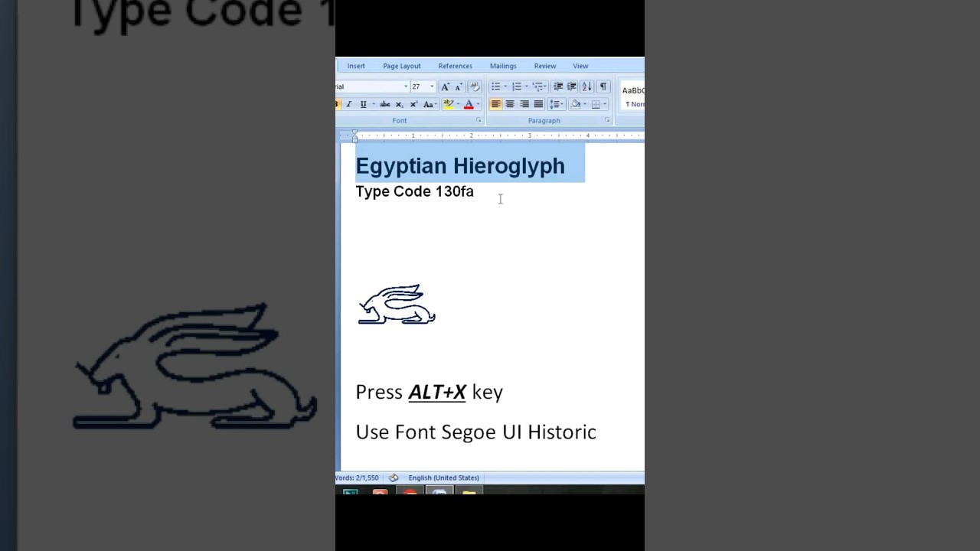Image resolution: width=980 pixels, height=551 pixels.
Task: Switch to the References tab
Action: [455, 66]
